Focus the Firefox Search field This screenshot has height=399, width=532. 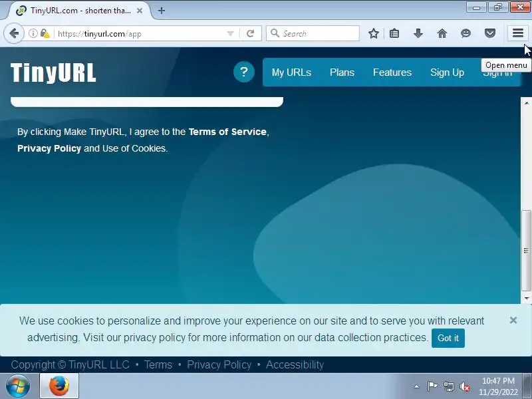pyautogui.click(x=313, y=34)
